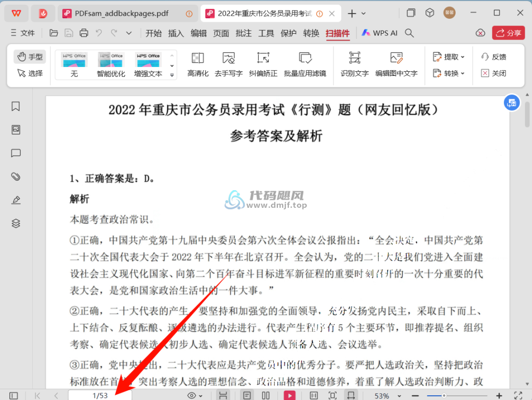This screenshot has height=400, width=532.
Task: Click the page number field 1/53
Action: (x=100, y=396)
